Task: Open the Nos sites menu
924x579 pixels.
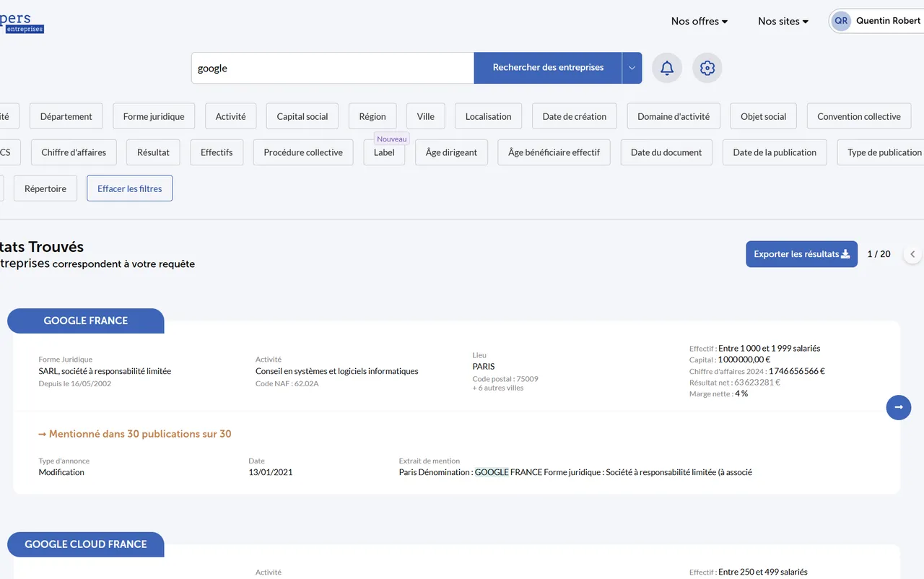Action: (783, 21)
